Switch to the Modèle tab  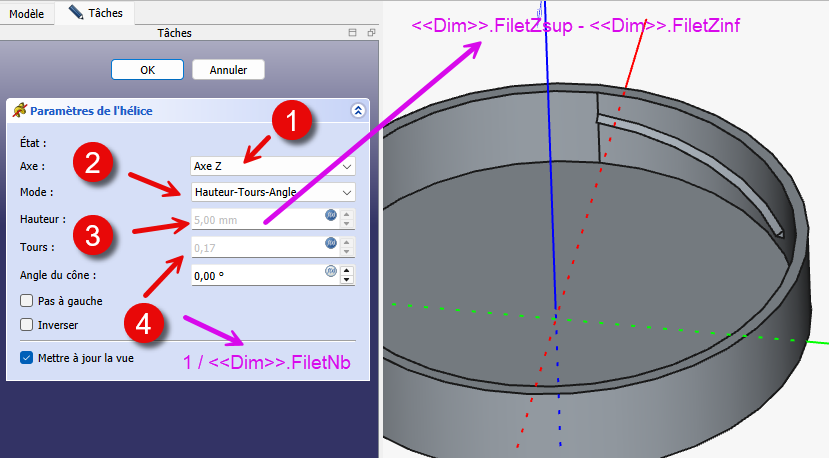click(25, 12)
